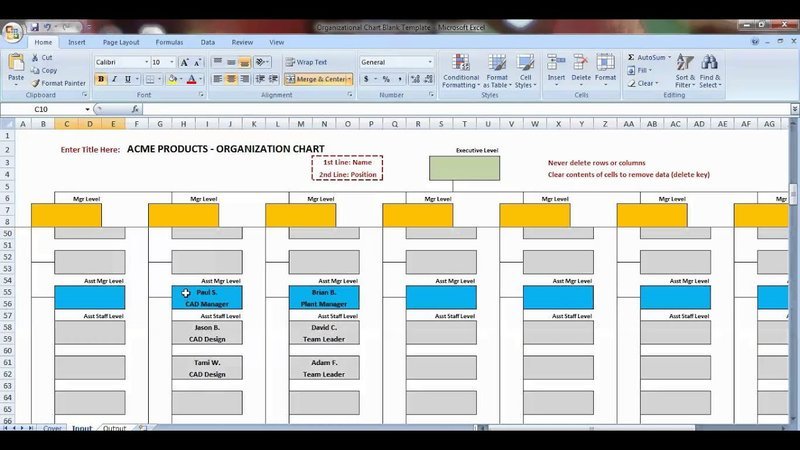Toggle center text alignment

pos(231,79)
